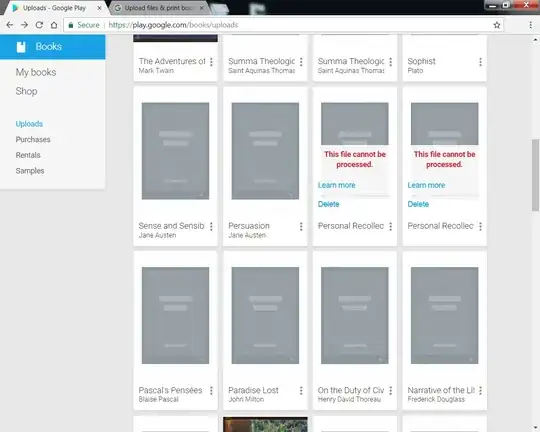Click Learn more on second failed upload

(x=426, y=185)
